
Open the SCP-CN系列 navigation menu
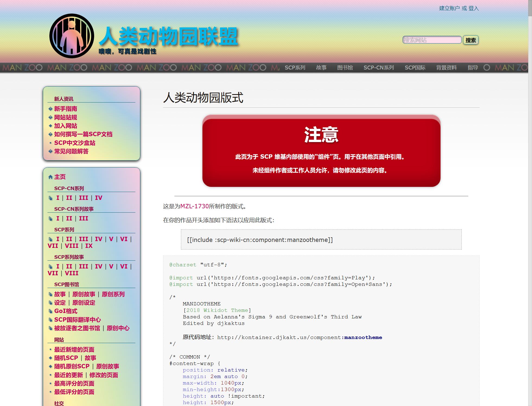(x=378, y=68)
